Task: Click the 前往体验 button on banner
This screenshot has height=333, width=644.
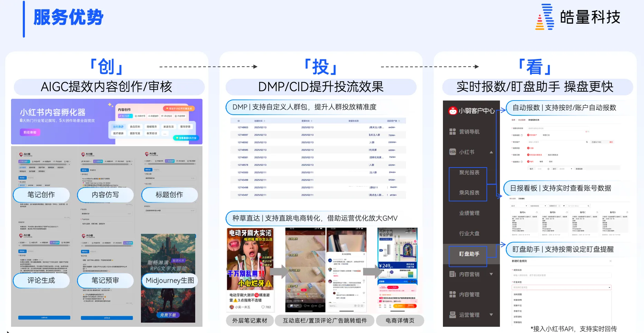Action: pos(30,132)
